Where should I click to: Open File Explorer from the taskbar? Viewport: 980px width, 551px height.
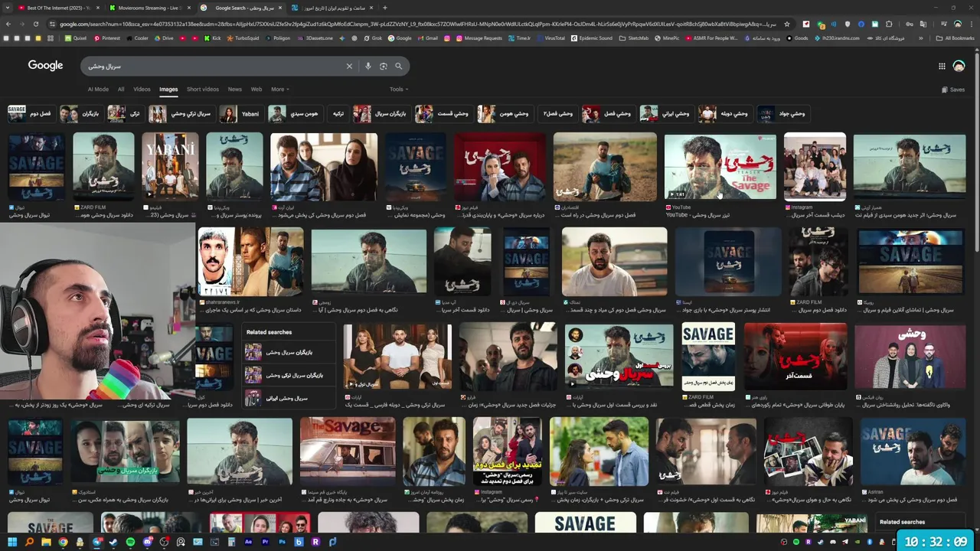coord(46,542)
